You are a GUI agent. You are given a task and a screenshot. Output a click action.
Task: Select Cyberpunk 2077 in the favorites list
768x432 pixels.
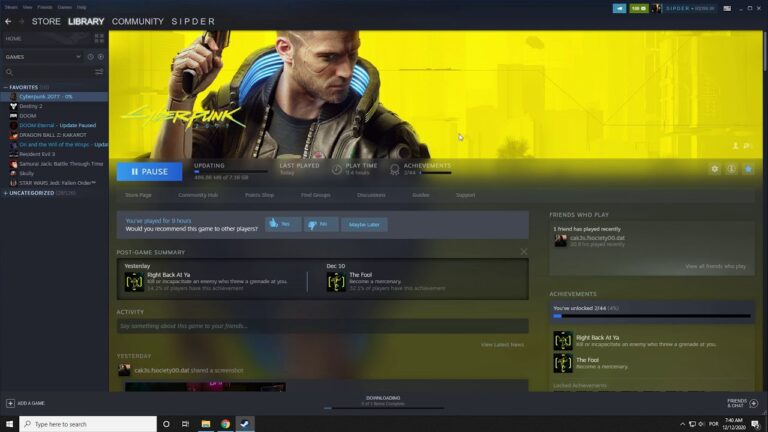click(x=54, y=96)
